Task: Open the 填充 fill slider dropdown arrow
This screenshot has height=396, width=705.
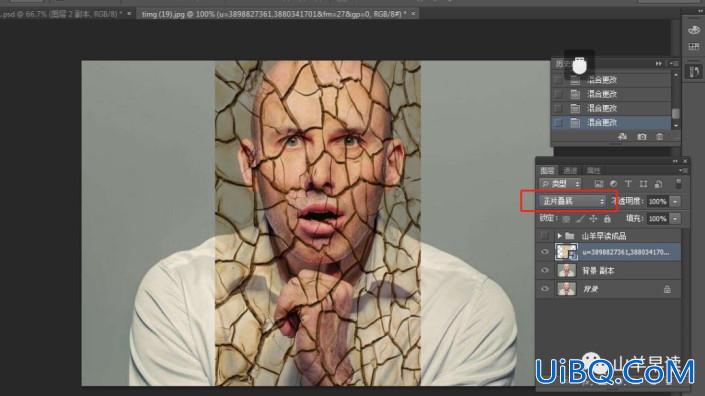Action: click(675, 219)
